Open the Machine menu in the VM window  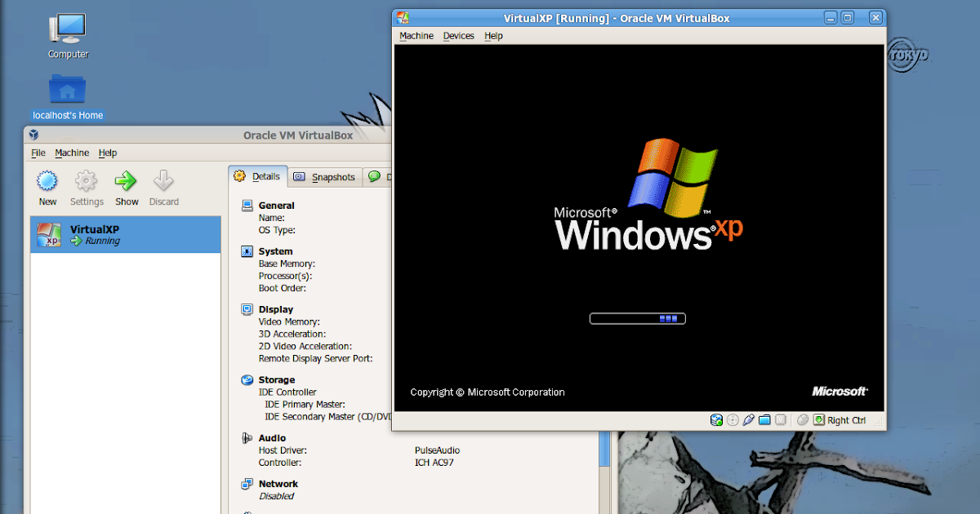pyautogui.click(x=416, y=35)
